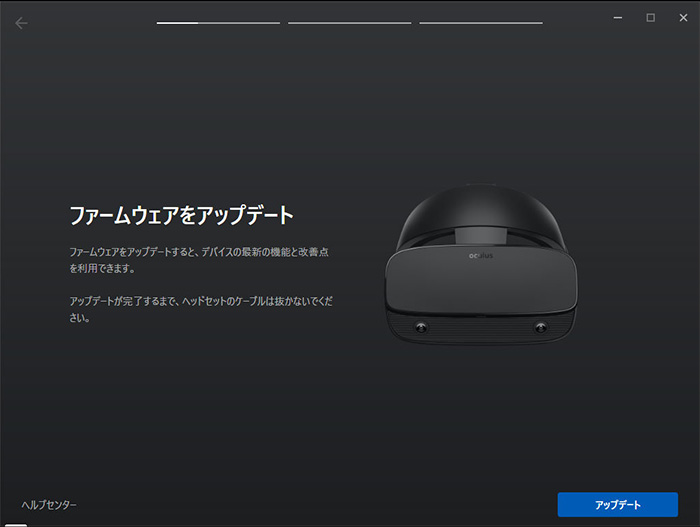This screenshot has width=700, height=527.
Task: Open the ヘルプセンター link
Action: tap(49, 505)
